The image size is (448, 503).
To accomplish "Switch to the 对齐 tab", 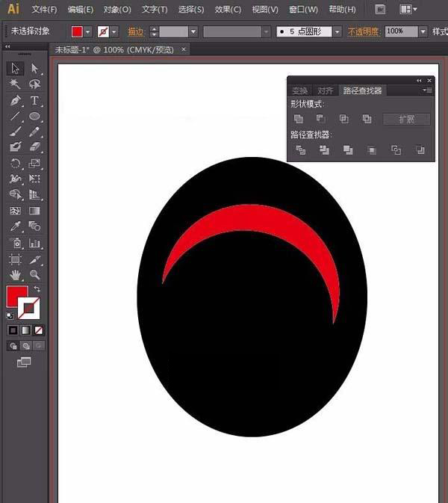I will (x=326, y=90).
